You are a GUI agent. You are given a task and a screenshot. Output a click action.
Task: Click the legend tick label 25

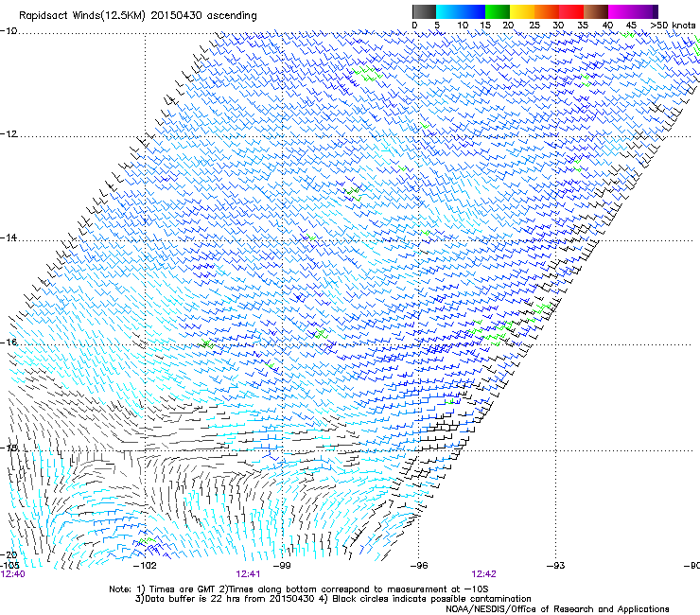point(534,26)
